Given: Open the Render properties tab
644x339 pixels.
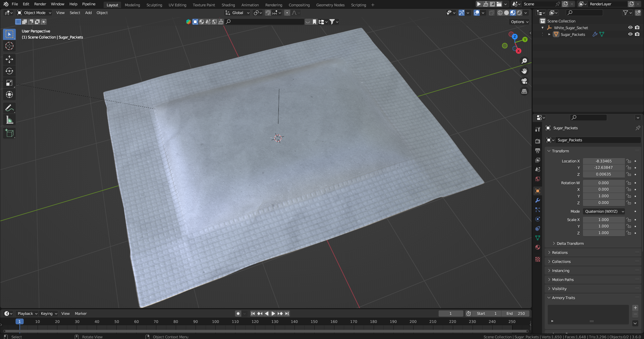Looking at the screenshot, I should click(538, 141).
